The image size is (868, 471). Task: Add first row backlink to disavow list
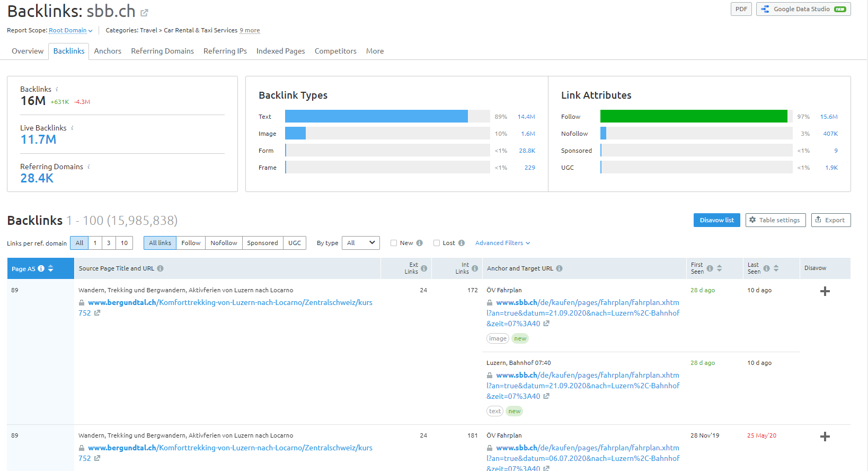pos(825,291)
